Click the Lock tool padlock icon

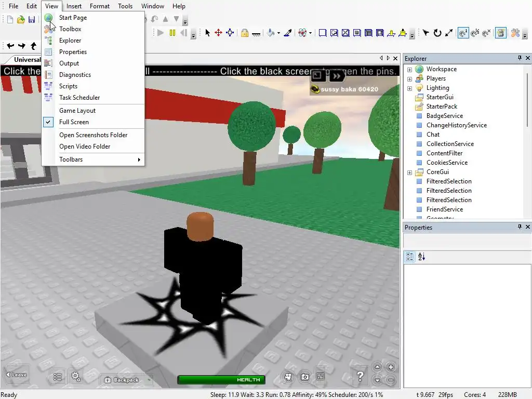point(244,33)
